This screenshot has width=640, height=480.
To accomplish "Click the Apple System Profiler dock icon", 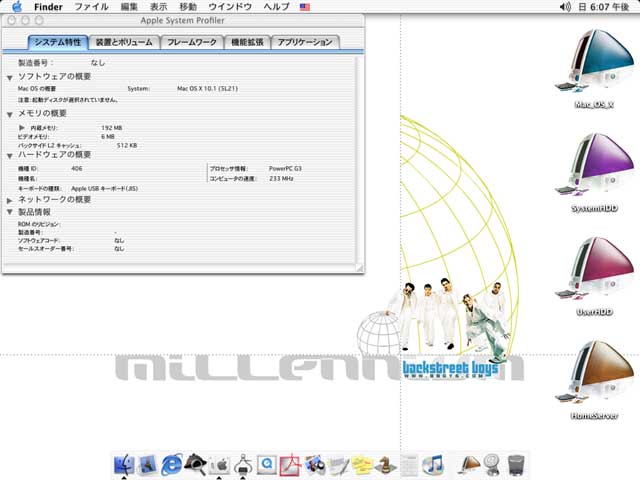I will click(243, 464).
